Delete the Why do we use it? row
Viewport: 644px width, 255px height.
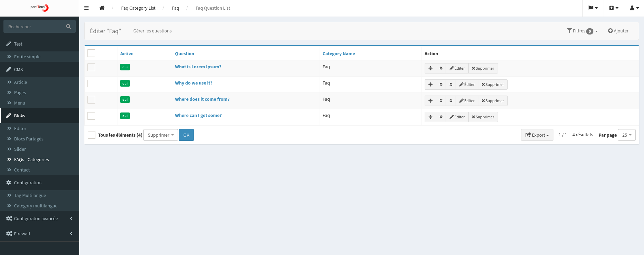(493, 85)
